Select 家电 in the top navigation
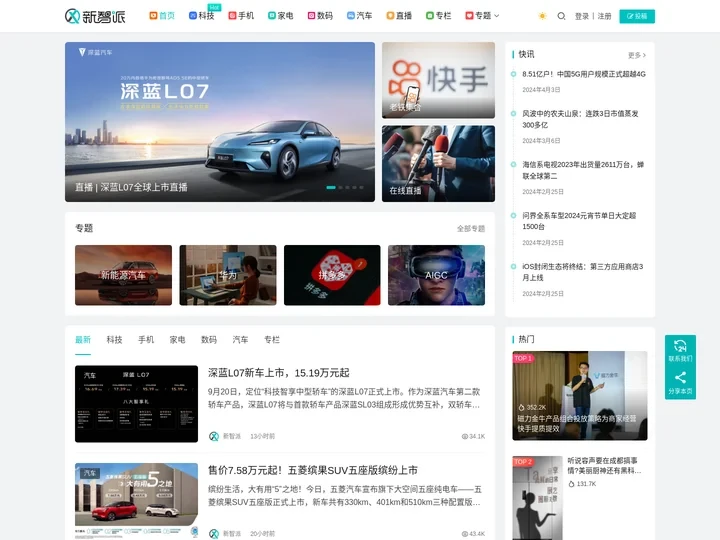 pyautogui.click(x=281, y=16)
